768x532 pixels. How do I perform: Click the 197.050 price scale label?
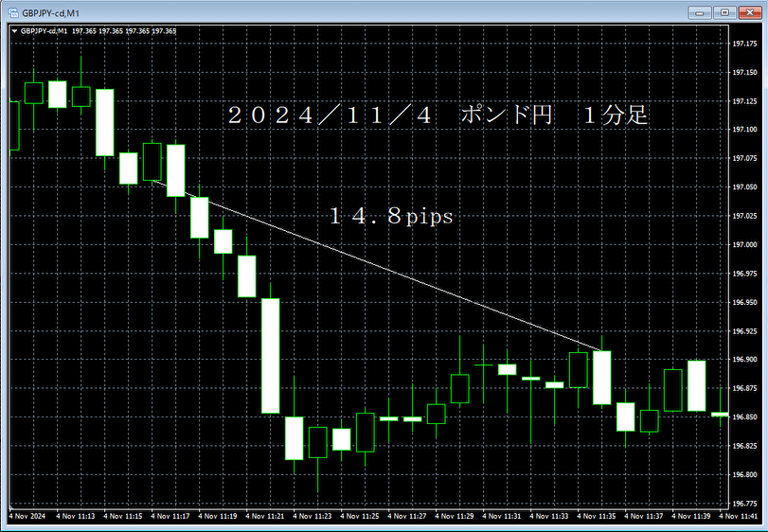pyautogui.click(x=744, y=187)
